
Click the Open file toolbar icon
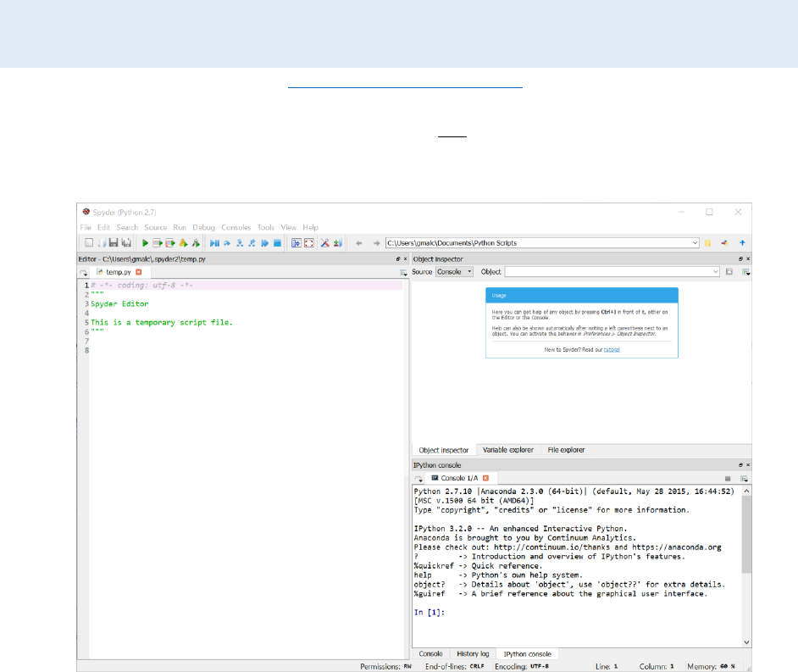tap(102, 243)
